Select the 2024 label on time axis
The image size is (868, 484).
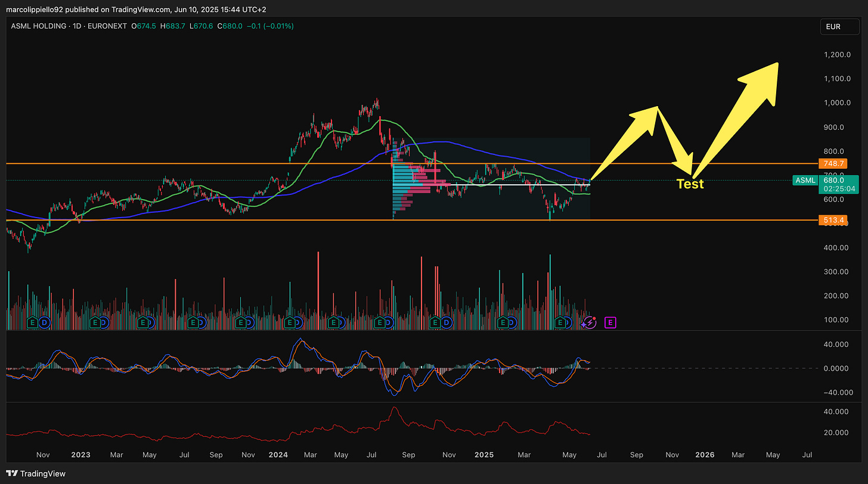click(x=278, y=455)
